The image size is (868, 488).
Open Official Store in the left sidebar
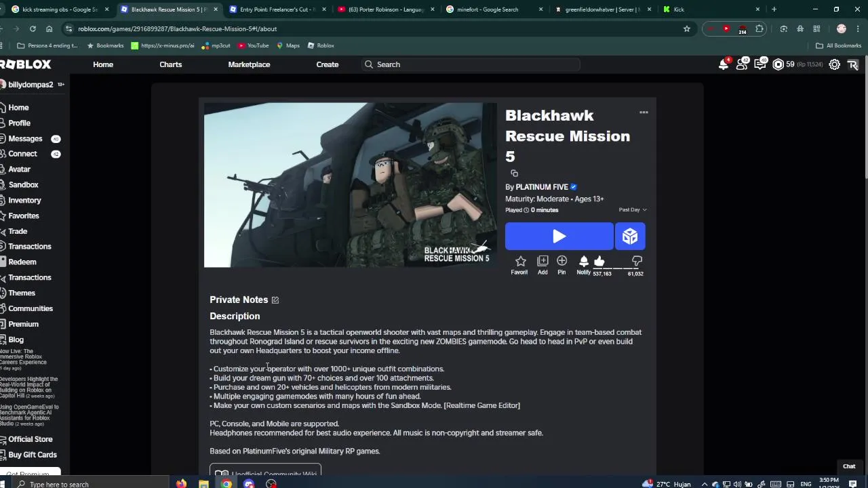pos(30,439)
